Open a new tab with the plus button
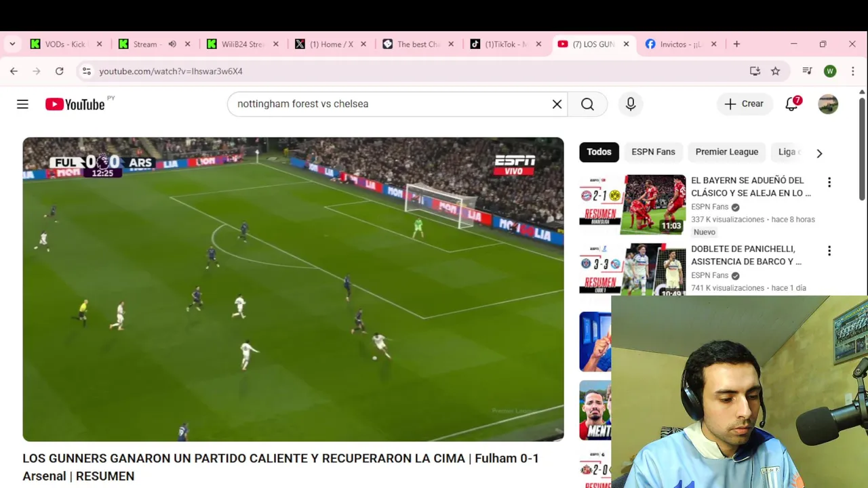This screenshot has width=868, height=488. tap(736, 44)
